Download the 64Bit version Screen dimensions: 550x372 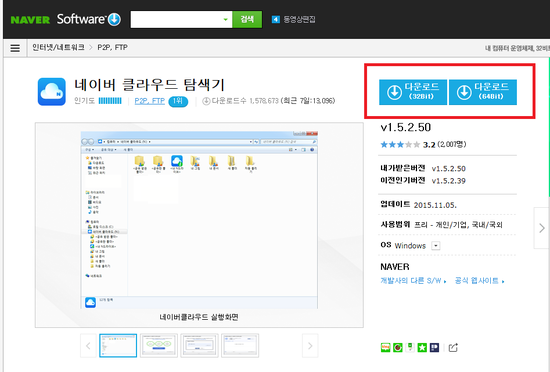point(483,92)
